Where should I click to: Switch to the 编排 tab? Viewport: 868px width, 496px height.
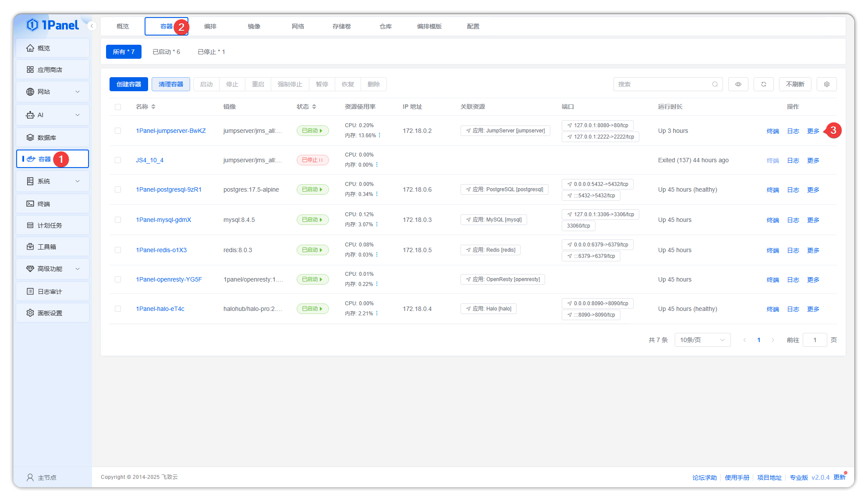tap(210, 26)
